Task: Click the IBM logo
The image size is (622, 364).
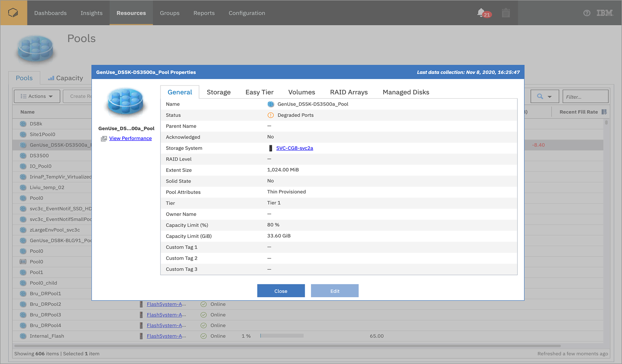Action: pos(605,13)
